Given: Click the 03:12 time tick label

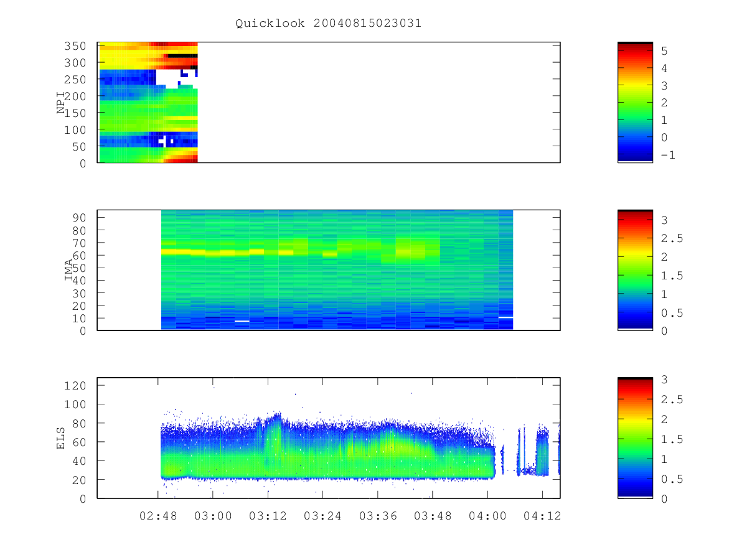Looking at the screenshot, I should [268, 516].
